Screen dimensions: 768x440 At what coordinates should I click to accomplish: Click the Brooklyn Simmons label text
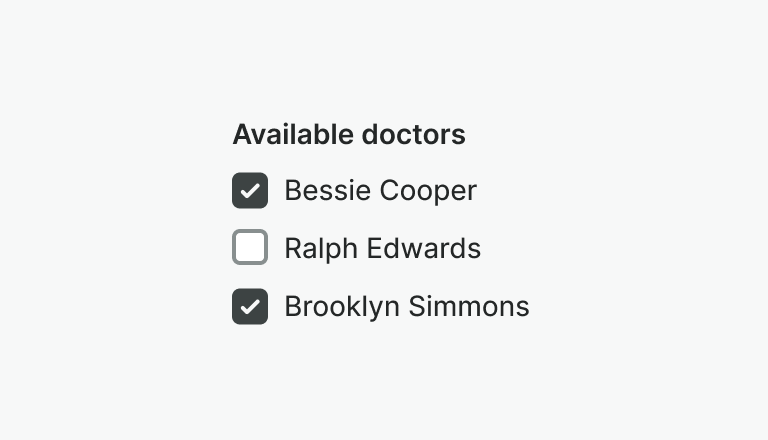[406, 306]
